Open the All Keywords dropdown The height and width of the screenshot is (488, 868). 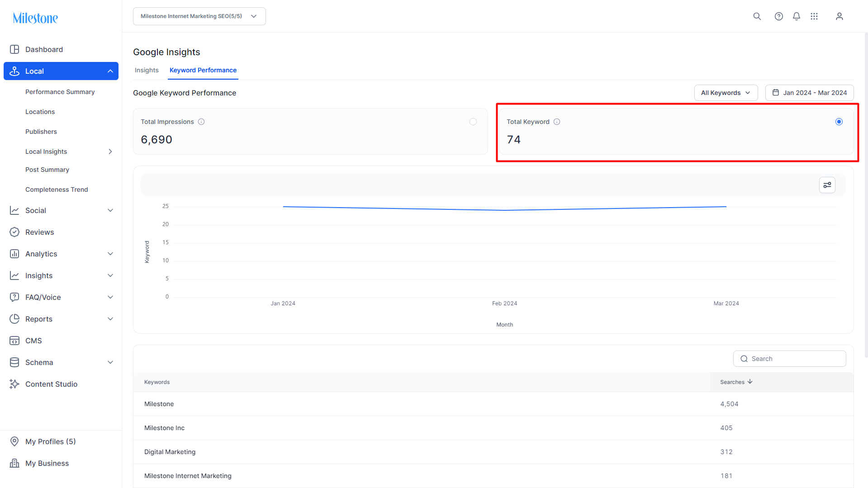(726, 93)
